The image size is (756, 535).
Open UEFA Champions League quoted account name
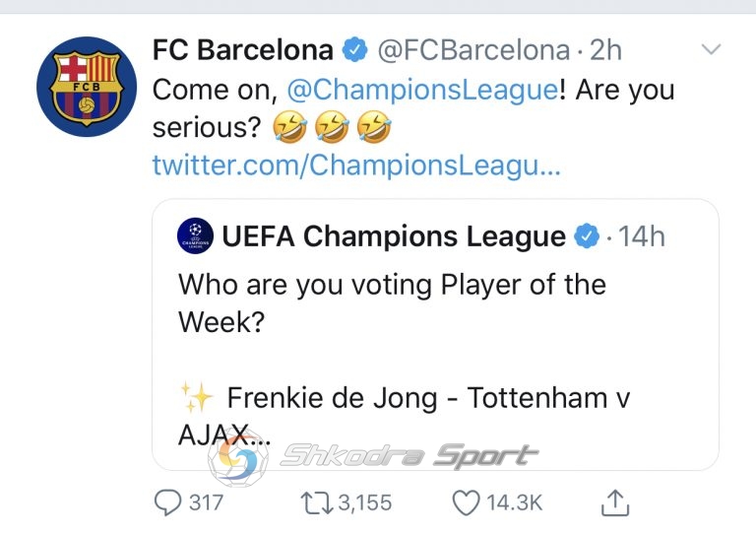click(394, 236)
